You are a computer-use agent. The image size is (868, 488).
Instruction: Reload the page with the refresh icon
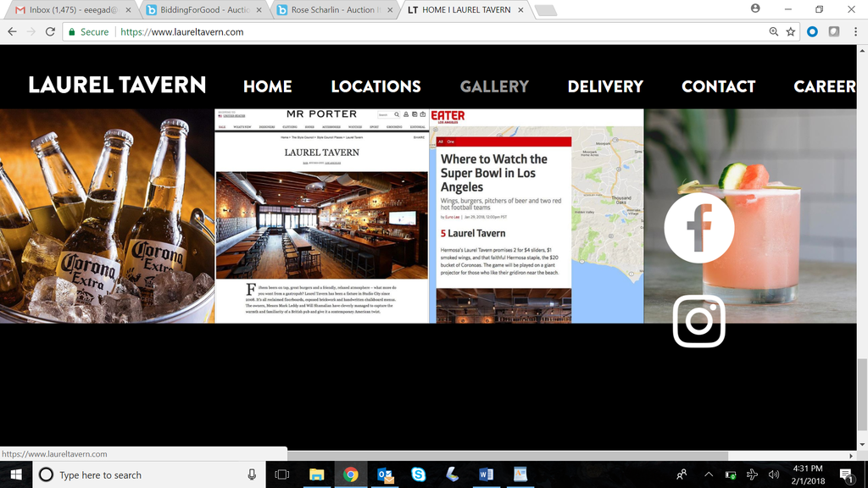[x=50, y=31]
